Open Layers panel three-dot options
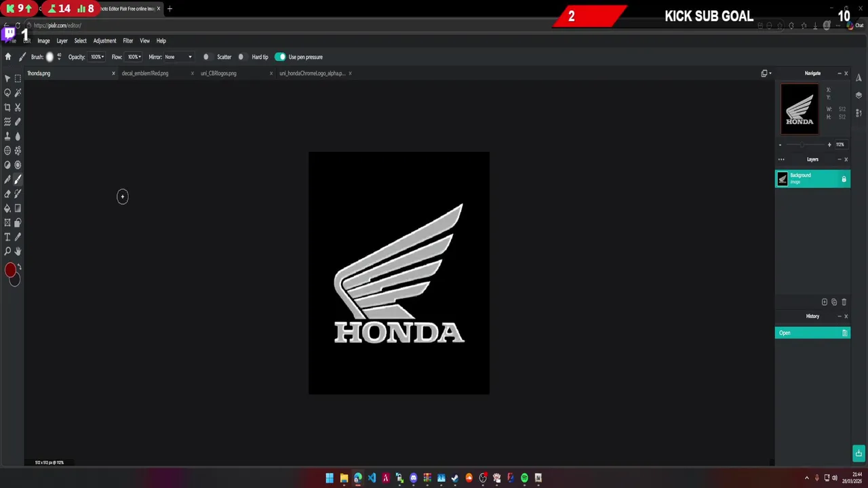 click(781, 159)
